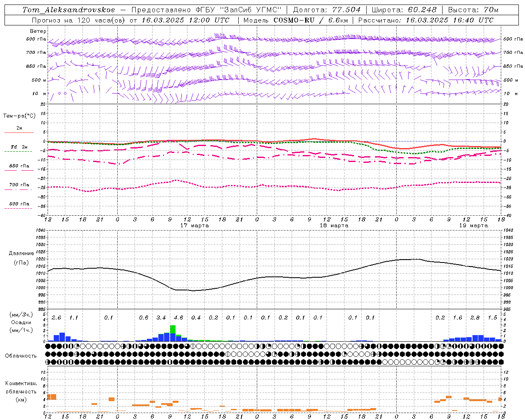Click the '1.1' three-hour precipitation value
This screenshot has width=525, height=420.
click(73, 318)
